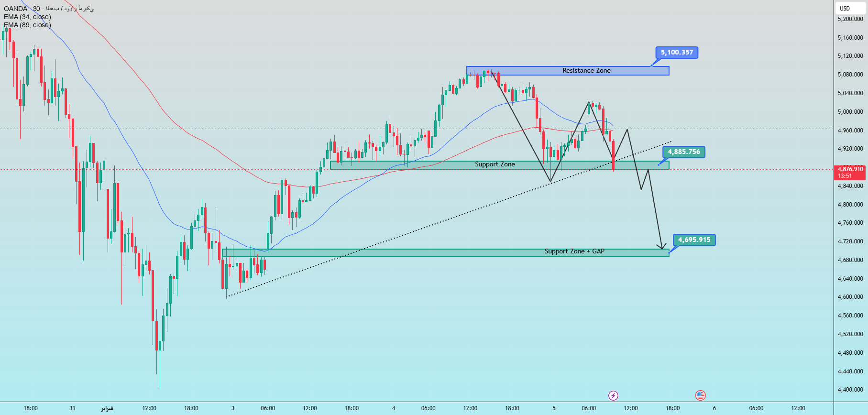
Task: Click the 30 timeframe in chart title
Action: [x=36, y=9]
